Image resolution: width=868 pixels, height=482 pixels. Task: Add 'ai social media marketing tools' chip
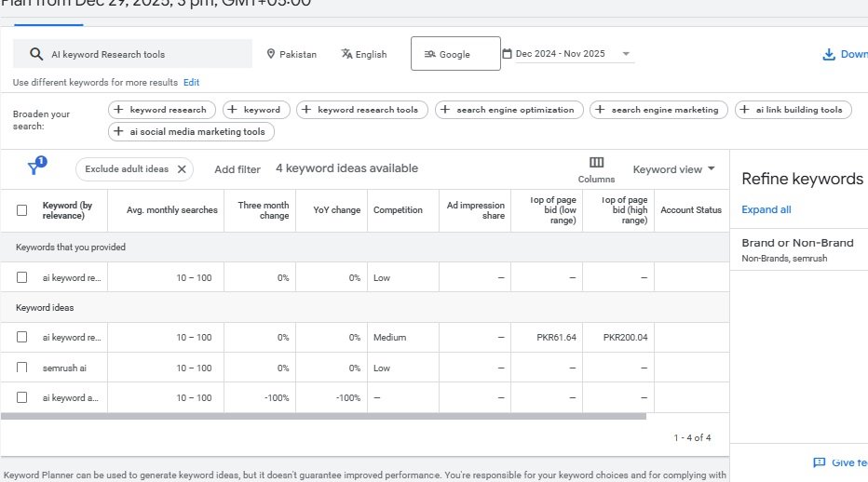point(191,132)
